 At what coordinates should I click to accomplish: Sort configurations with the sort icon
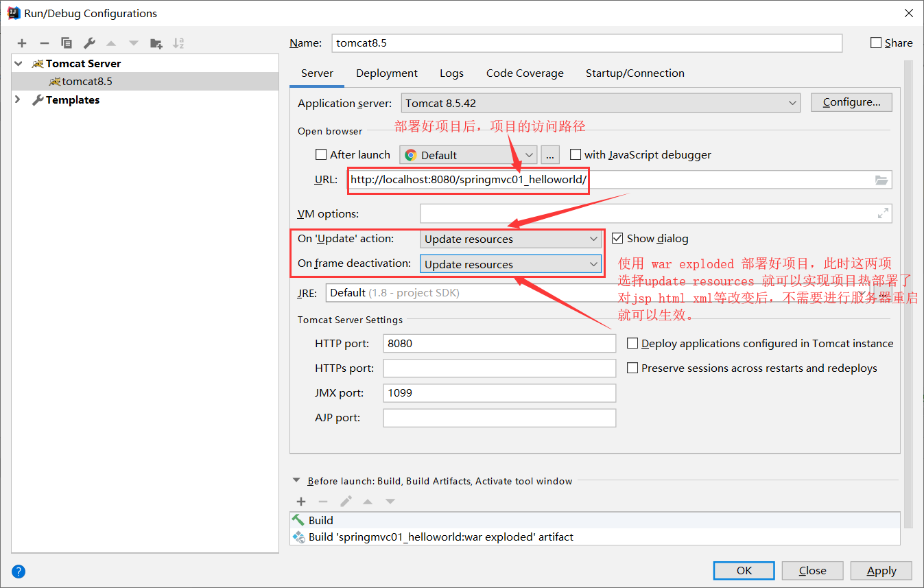(x=178, y=43)
